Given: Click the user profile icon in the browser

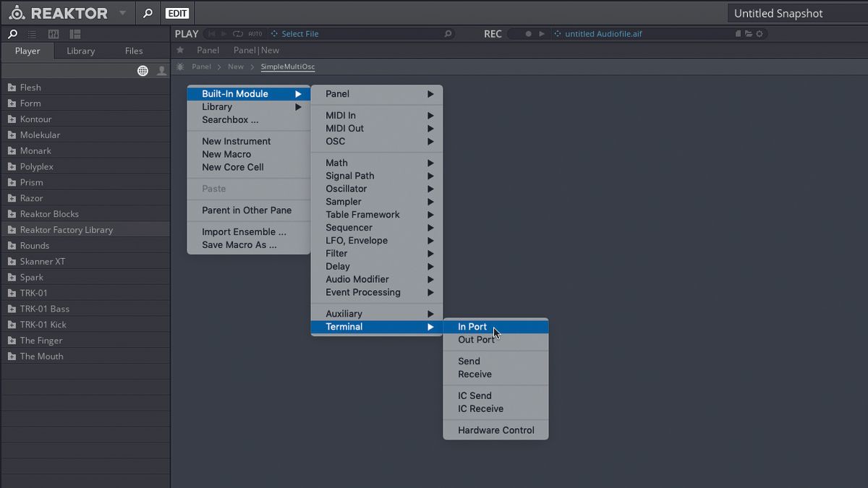Looking at the screenshot, I should click(161, 70).
